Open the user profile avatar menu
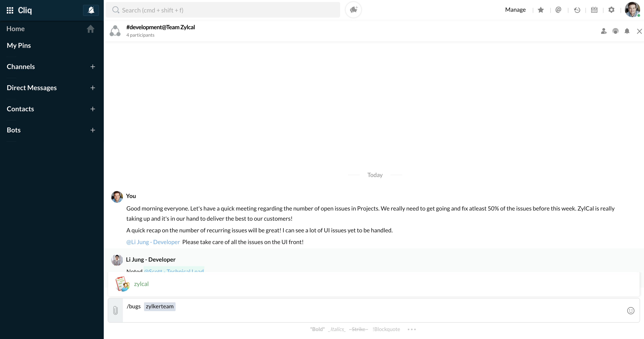This screenshot has height=339, width=644. [632, 10]
